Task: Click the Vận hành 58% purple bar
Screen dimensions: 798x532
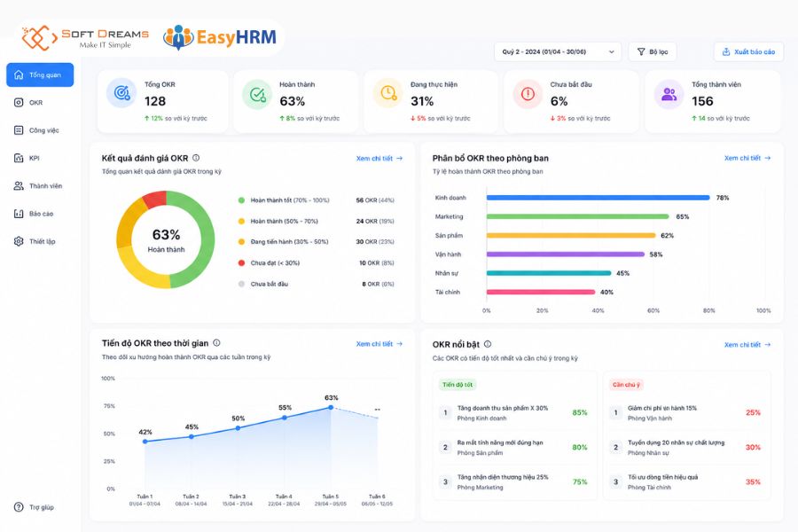Action: [x=566, y=254]
